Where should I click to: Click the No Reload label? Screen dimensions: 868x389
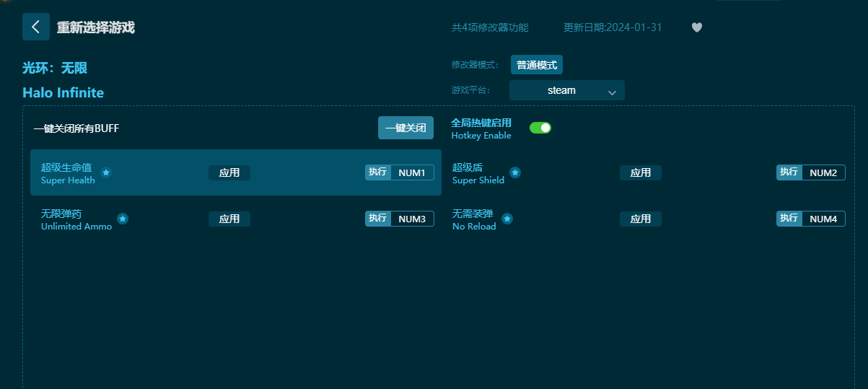474,227
